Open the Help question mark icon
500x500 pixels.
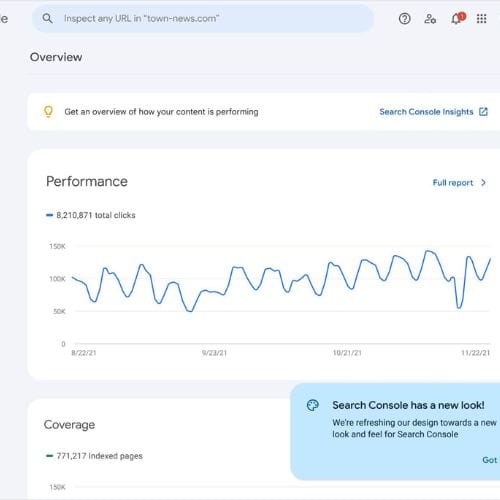point(405,19)
